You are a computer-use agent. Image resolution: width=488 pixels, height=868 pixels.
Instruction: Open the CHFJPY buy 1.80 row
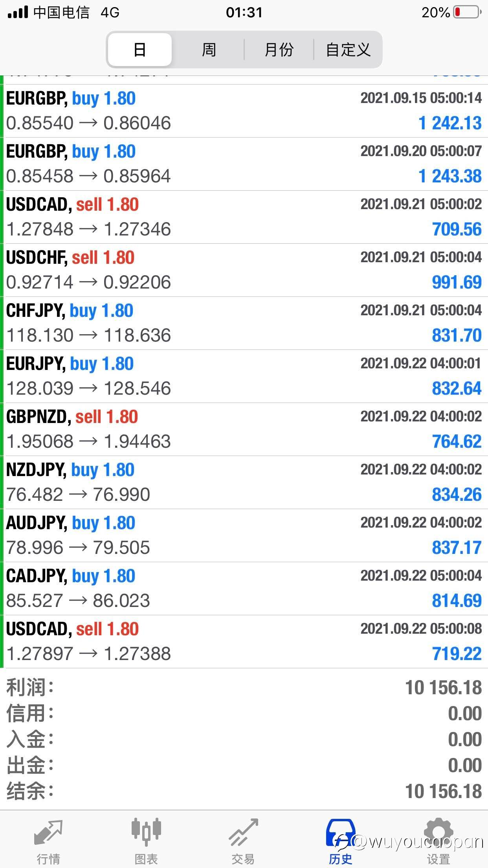pyautogui.click(x=244, y=323)
